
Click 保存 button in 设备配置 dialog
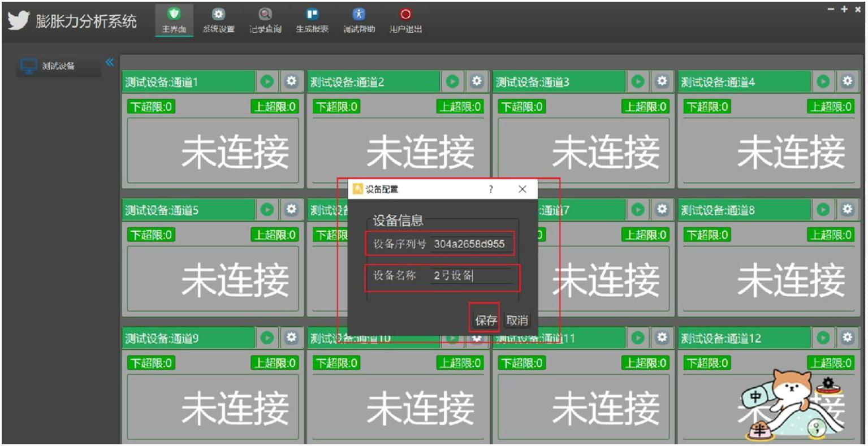point(485,321)
